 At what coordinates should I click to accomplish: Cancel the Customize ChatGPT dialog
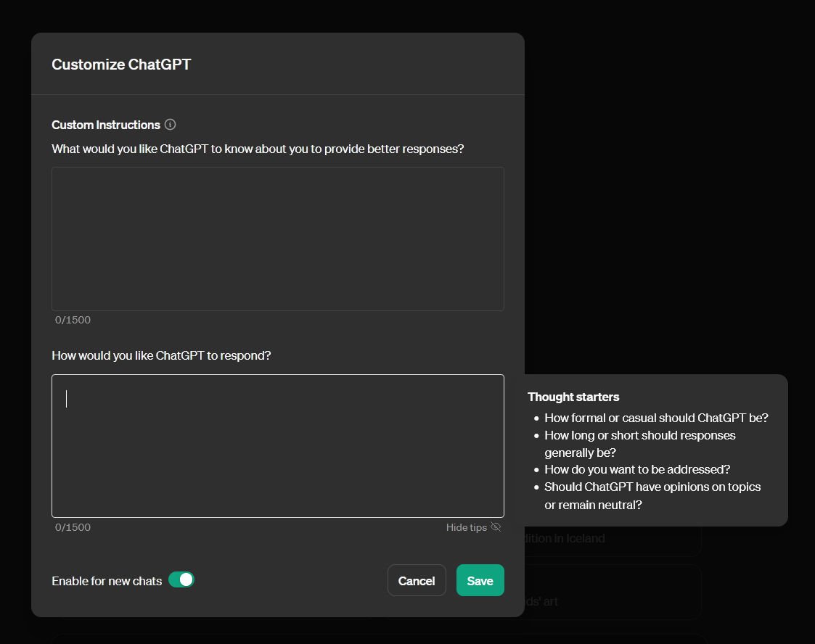pyautogui.click(x=417, y=581)
